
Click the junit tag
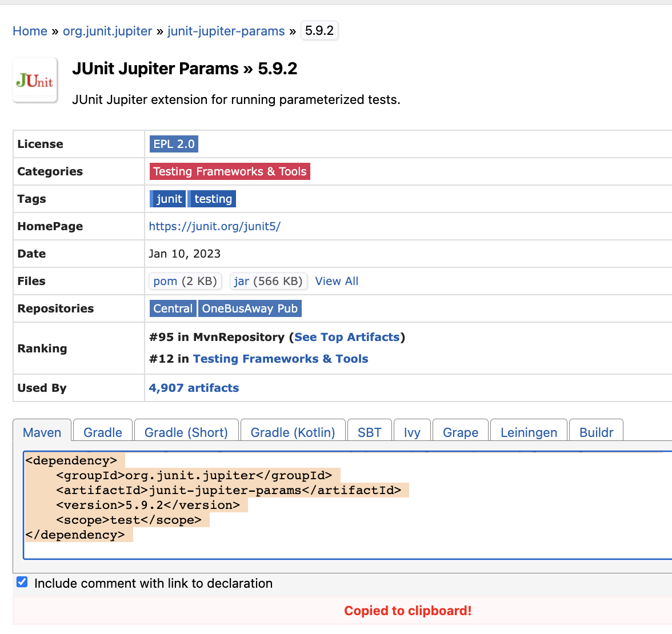point(168,199)
